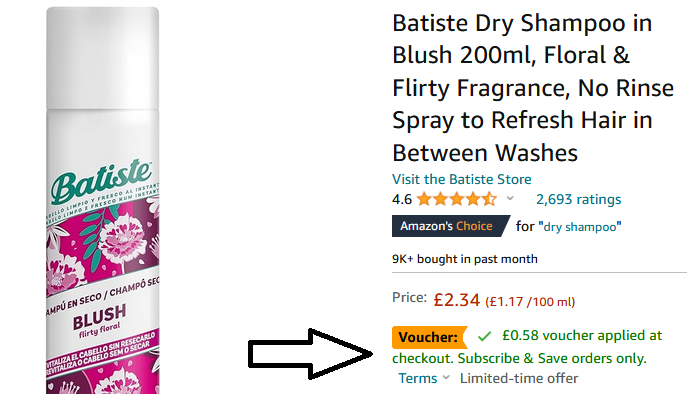This screenshot has height=394, width=687.
Task: Open the voucher Terms link
Action: click(x=418, y=378)
